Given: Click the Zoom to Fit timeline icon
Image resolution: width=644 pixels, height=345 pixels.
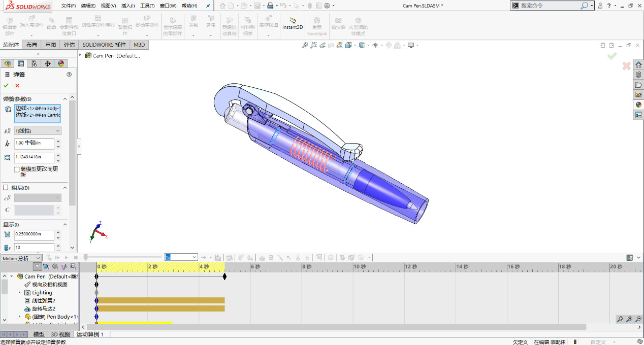Looking at the screenshot, I should click(620, 319).
